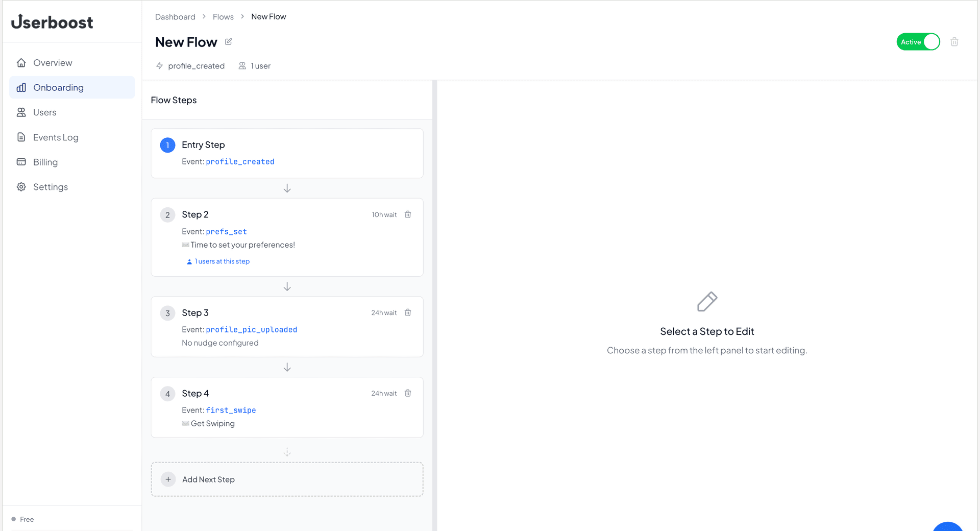Image resolution: width=980 pixels, height=531 pixels.
Task: Click the pencil icon to rename New Flow
Action: 228,41
